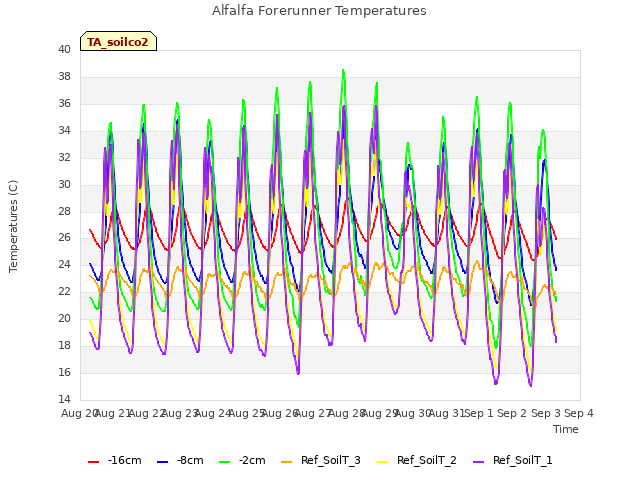This screenshot has width=640, height=480.
Task: Click the orange Ref_SoilT_3 legend marker
Action: click(x=287, y=462)
